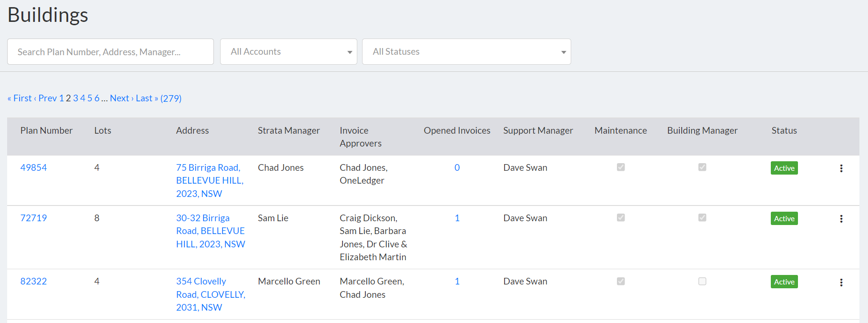
Task: Open address 30-32 Birriga Road link
Action: click(x=211, y=231)
